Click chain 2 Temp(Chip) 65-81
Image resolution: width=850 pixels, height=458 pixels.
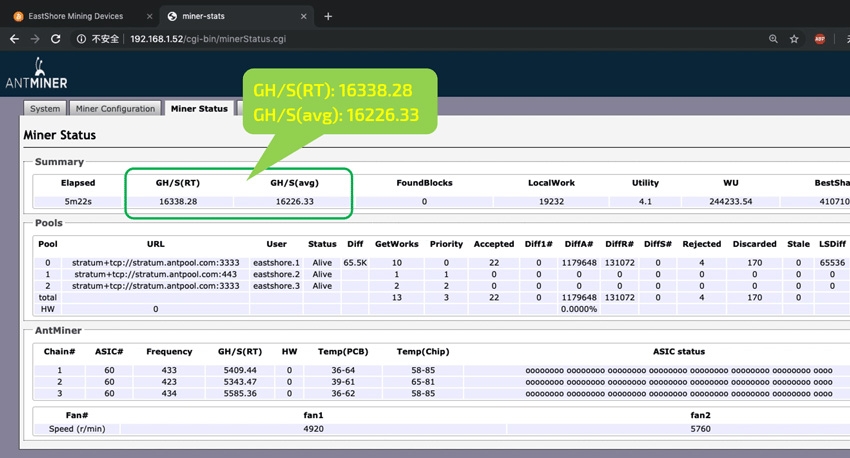[423, 382]
